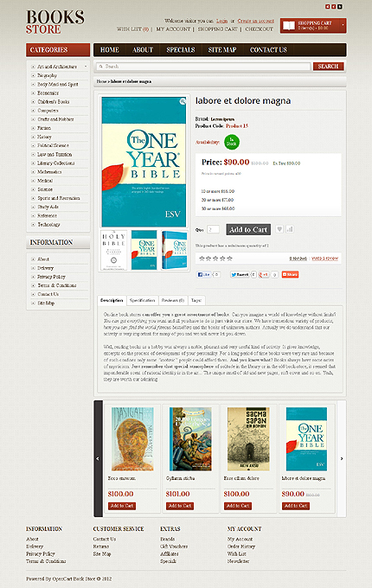Screen dimensions: 372x588
Task: Click the red SEARCH button
Action: (328, 67)
